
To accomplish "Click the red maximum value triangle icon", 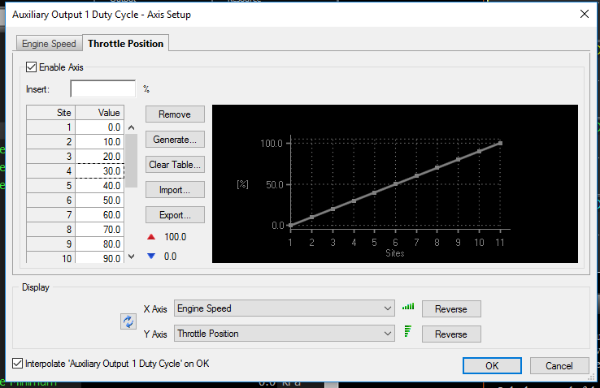I will pos(151,237).
